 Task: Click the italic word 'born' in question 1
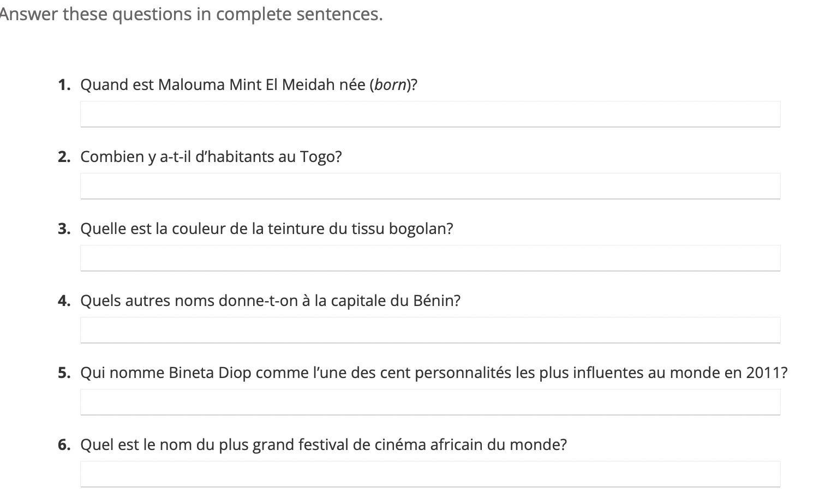pyautogui.click(x=390, y=85)
